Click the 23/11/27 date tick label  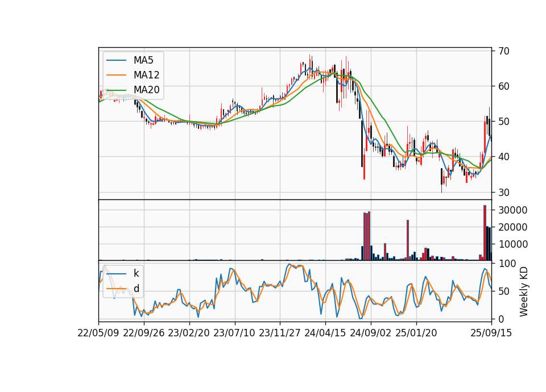point(280,333)
